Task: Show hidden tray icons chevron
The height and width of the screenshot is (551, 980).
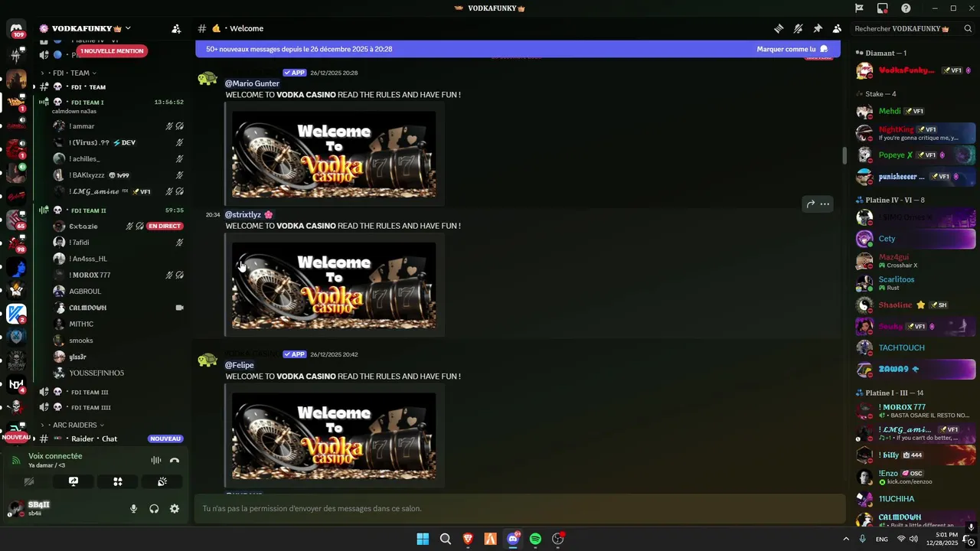Action: click(846, 539)
